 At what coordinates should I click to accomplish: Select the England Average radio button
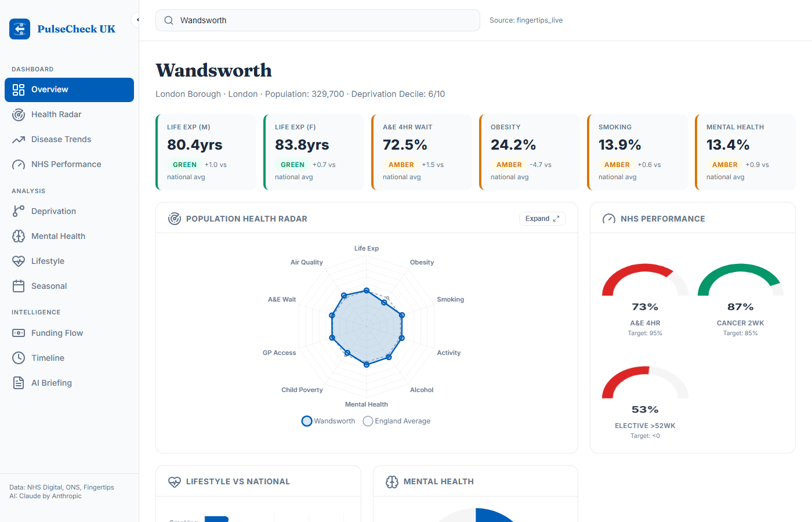(x=368, y=420)
